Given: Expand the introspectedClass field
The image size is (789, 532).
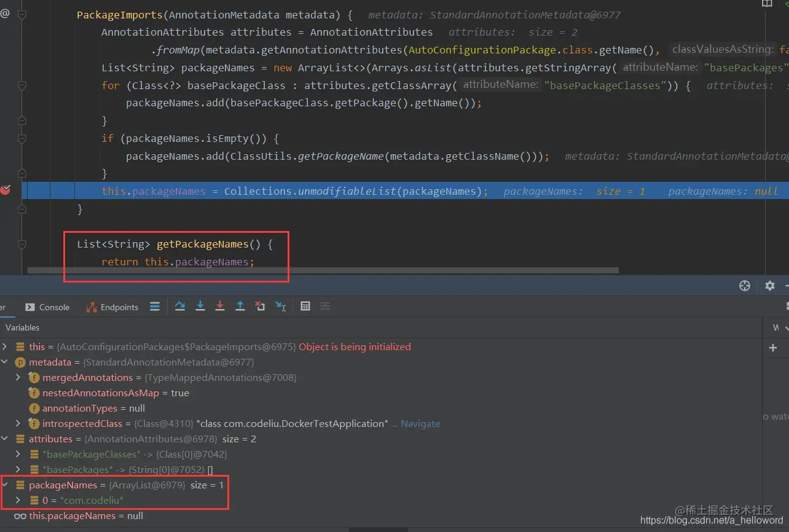Looking at the screenshot, I should (x=18, y=424).
